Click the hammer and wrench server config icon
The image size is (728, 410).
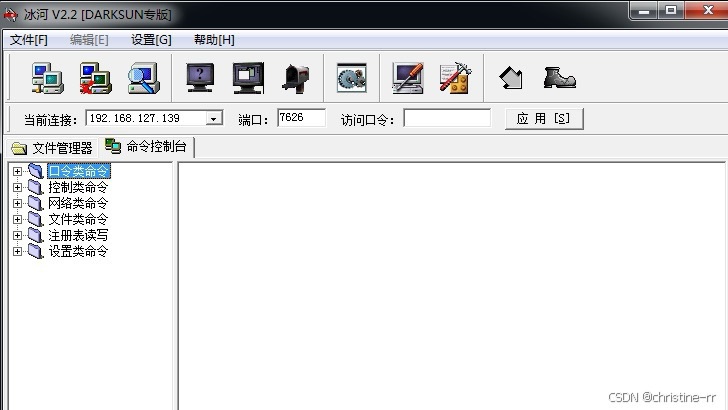coord(455,78)
